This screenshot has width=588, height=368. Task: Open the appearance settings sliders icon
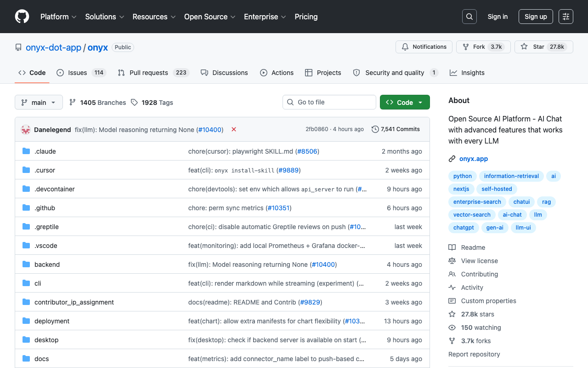point(566,17)
